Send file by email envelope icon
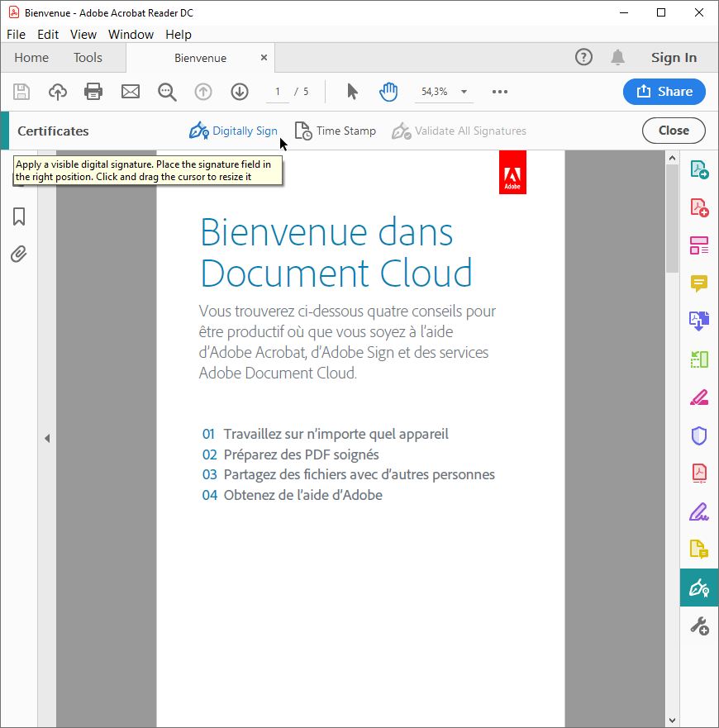The height and width of the screenshot is (728, 719). click(131, 92)
